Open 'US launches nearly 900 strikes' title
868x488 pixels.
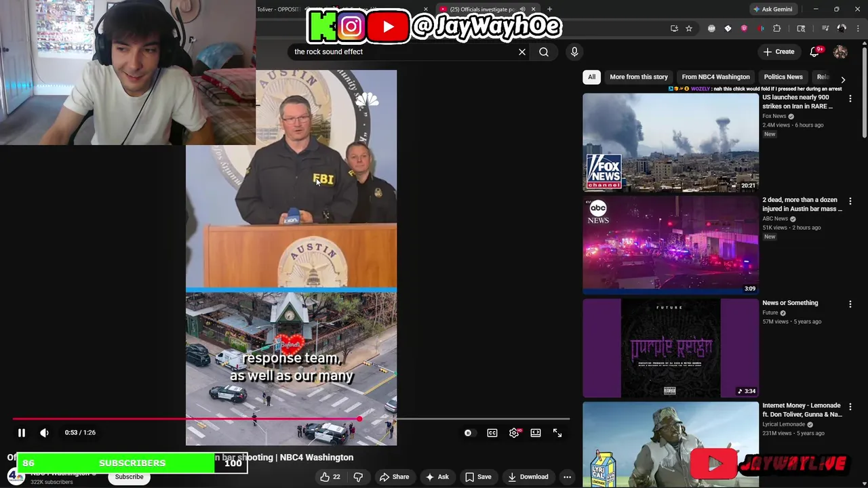coord(797,102)
